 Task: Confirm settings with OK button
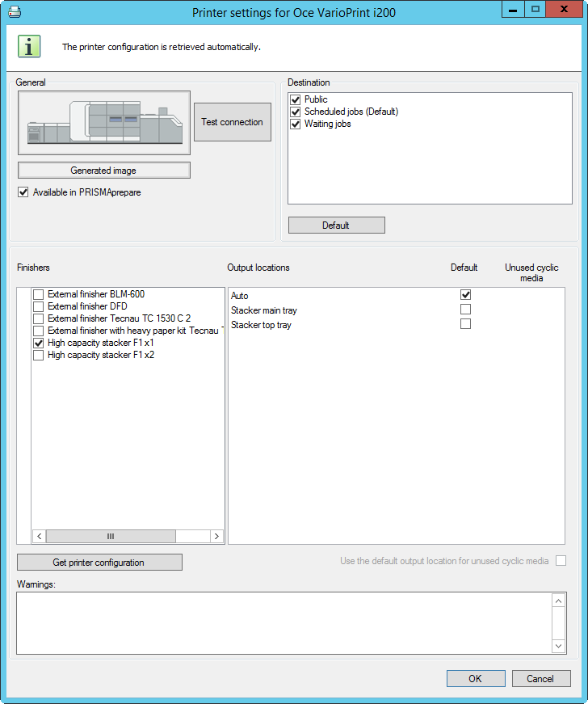click(x=476, y=678)
